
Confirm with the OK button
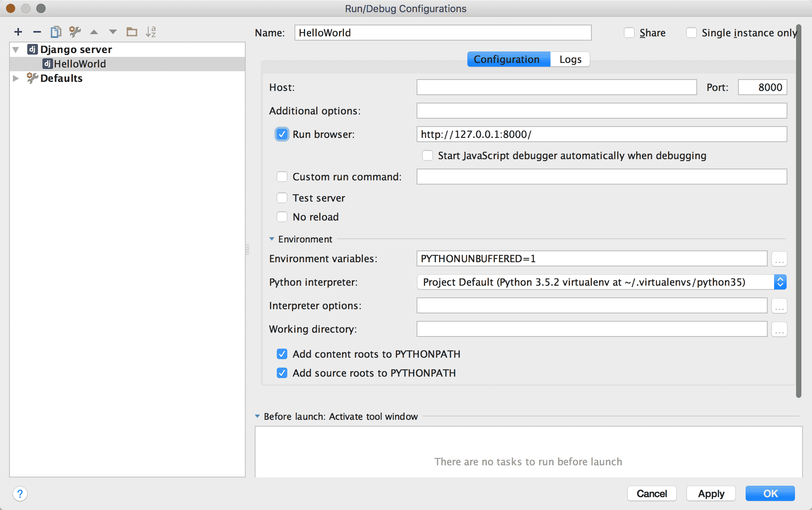(x=770, y=494)
